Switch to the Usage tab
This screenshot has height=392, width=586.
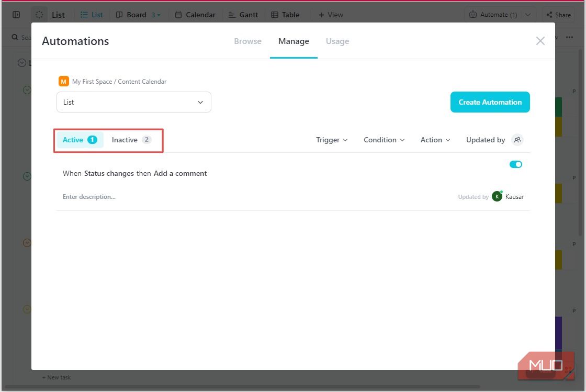tap(337, 41)
